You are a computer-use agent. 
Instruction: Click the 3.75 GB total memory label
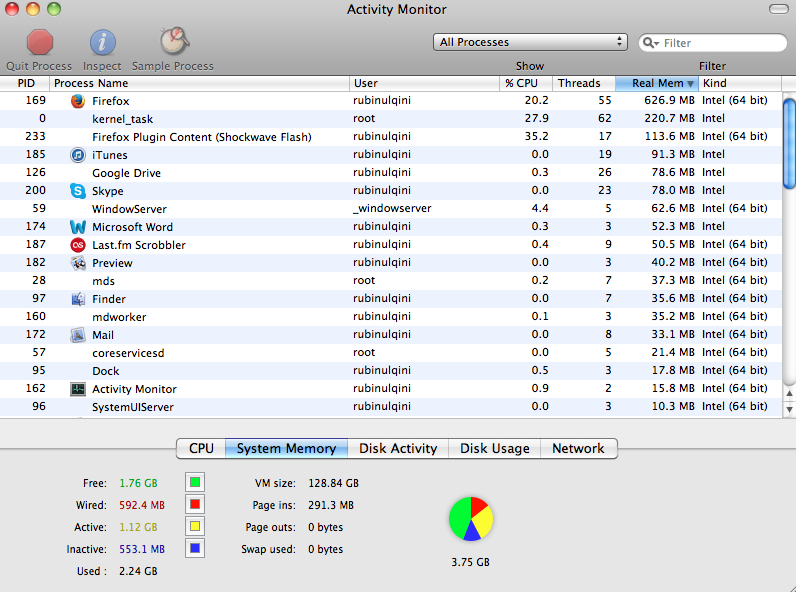(x=471, y=562)
